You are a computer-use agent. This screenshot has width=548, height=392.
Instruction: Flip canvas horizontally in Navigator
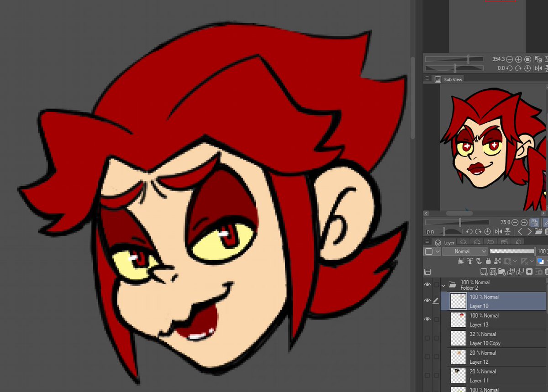(538, 68)
